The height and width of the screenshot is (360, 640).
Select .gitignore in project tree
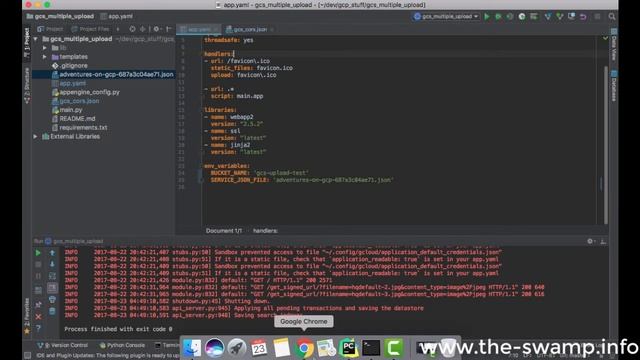[x=69, y=66]
